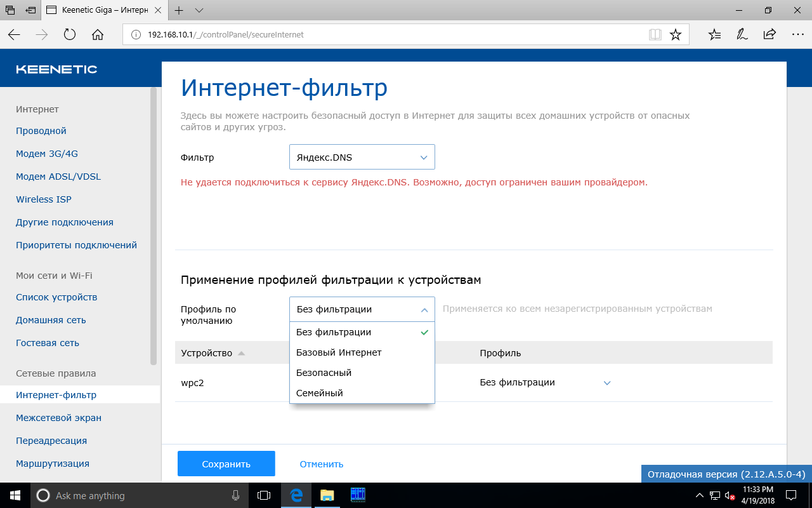Click the Сохранить button
Screen dimensions: 812x508
pyautogui.click(x=226, y=464)
